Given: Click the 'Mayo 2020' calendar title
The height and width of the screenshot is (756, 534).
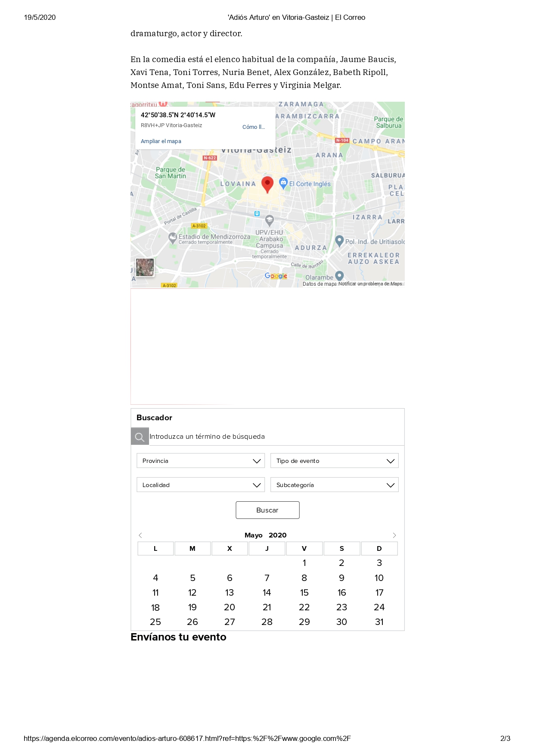Looking at the screenshot, I should 266,535.
